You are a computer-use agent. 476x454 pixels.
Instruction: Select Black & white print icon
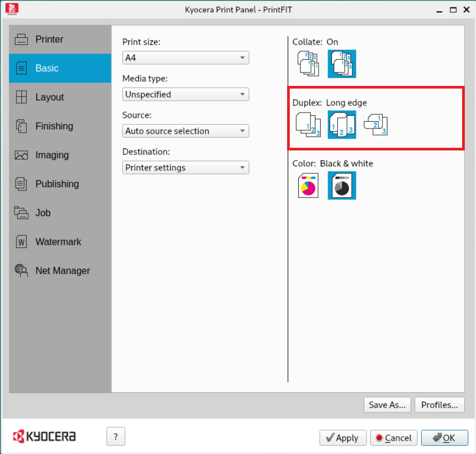(x=342, y=186)
